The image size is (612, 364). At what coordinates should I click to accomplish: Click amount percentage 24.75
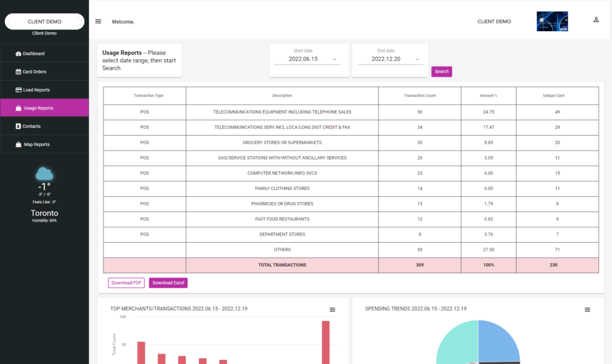coord(489,112)
